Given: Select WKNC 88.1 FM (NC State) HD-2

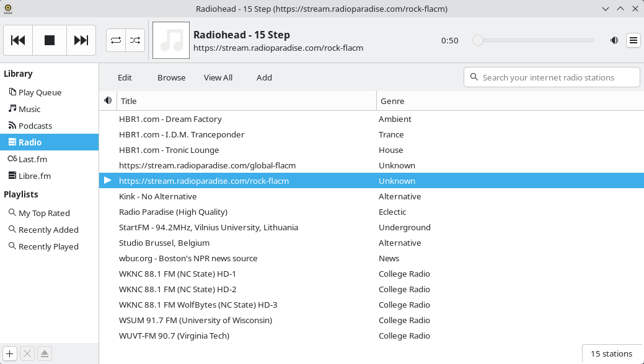Looking at the screenshot, I should pos(371,289).
